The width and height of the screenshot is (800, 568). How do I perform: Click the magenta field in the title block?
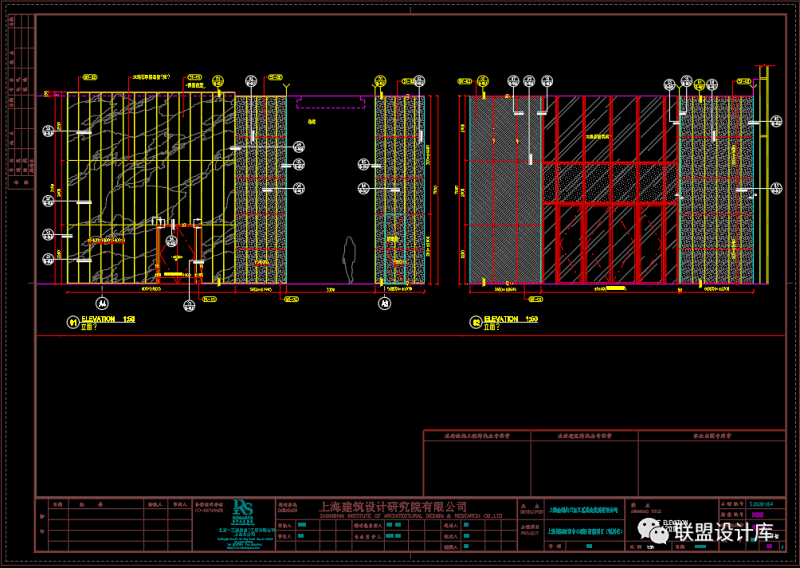coord(757,515)
